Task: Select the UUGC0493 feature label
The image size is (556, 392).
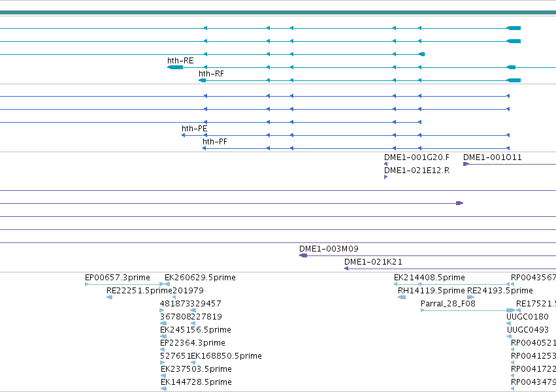Action: [x=527, y=330]
